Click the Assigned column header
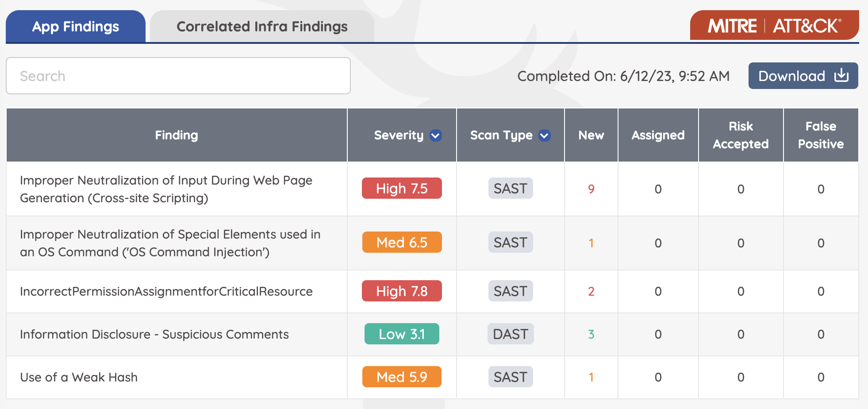The width and height of the screenshot is (868, 409). pos(658,135)
